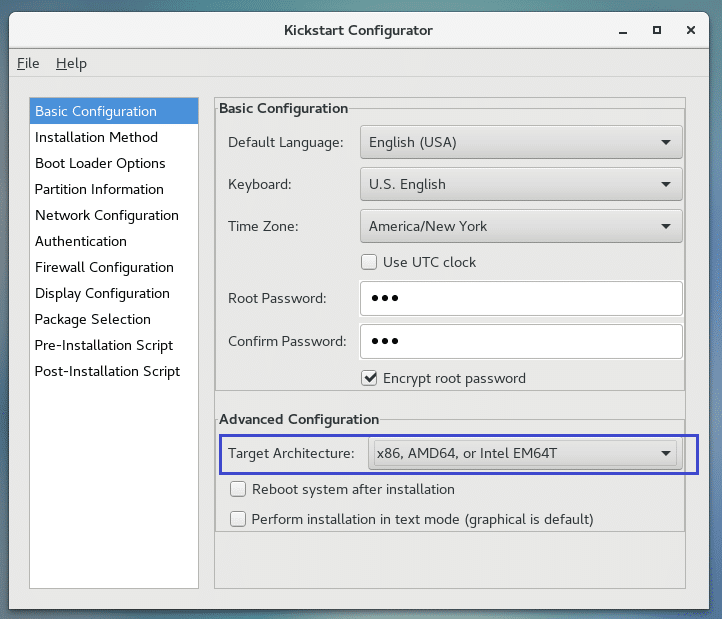Click the Root Password field
Viewport: 722px width, 619px height.
click(x=520, y=299)
